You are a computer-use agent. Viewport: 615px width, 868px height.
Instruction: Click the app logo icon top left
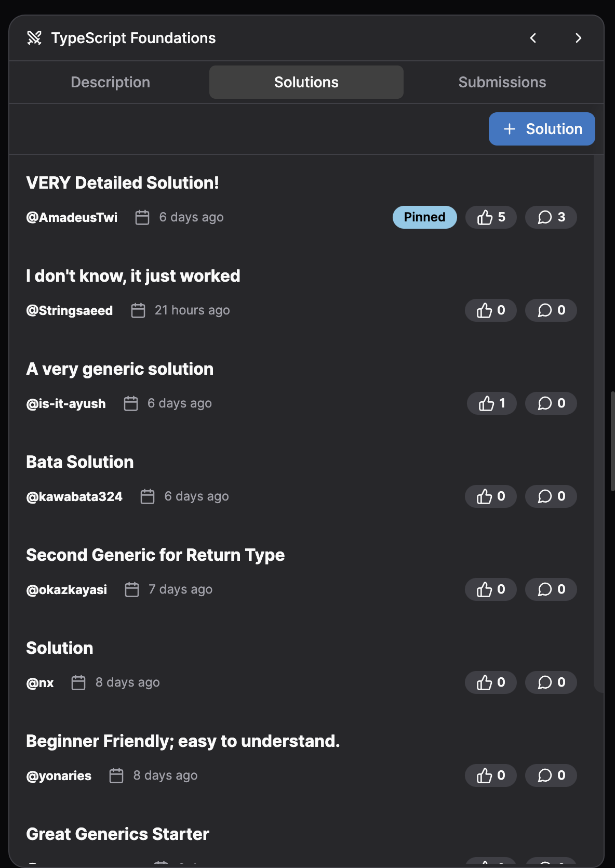click(34, 38)
